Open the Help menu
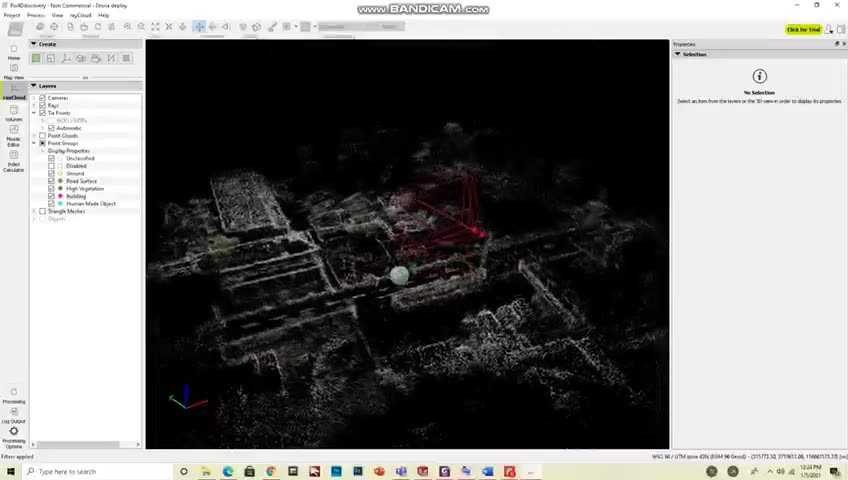 click(103, 15)
